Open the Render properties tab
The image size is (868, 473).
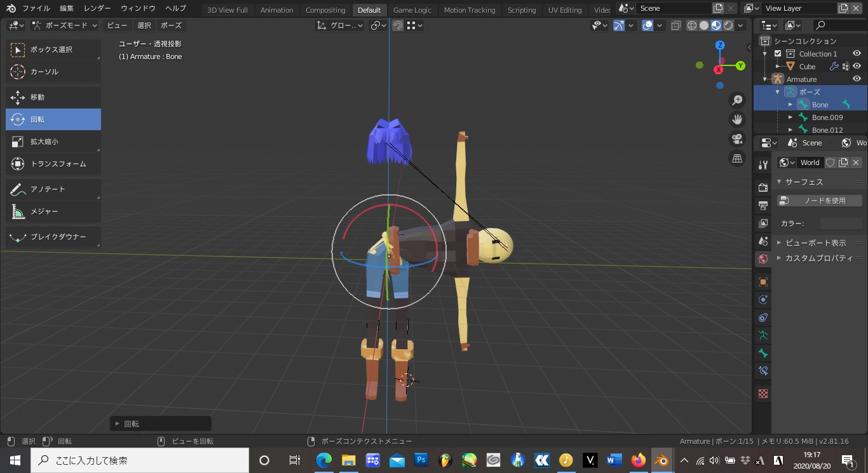(763, 188)
